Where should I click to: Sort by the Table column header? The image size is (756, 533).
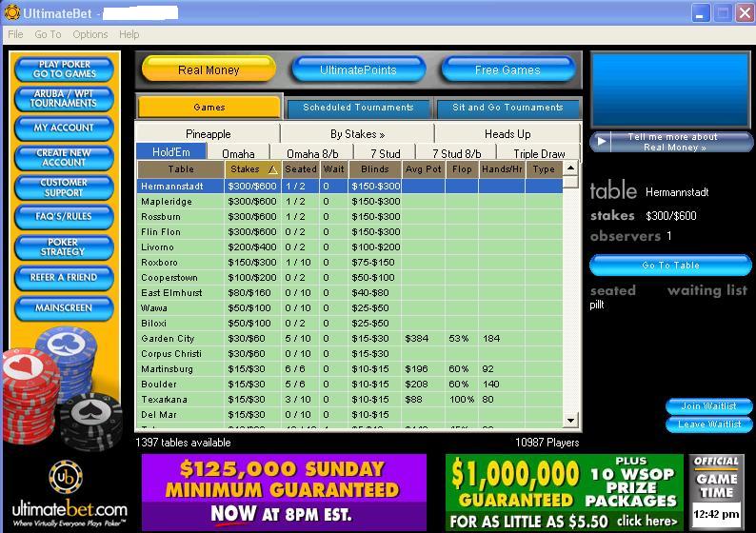(181, 169)
